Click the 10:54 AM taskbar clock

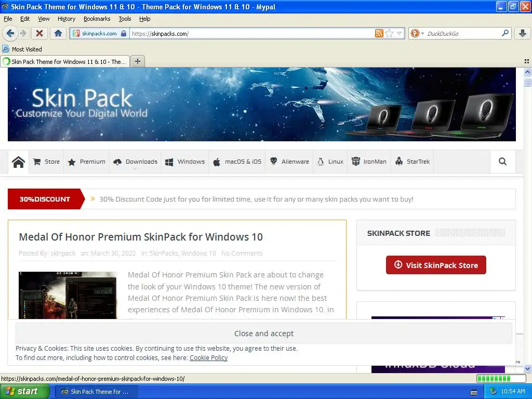(x=513, y=391)
